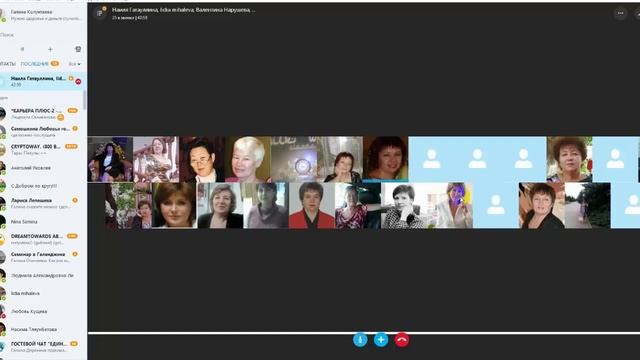This screenshot has width=640, height=360.
Task: Click the plus icon to start new chat
Action: click(50, 49)
